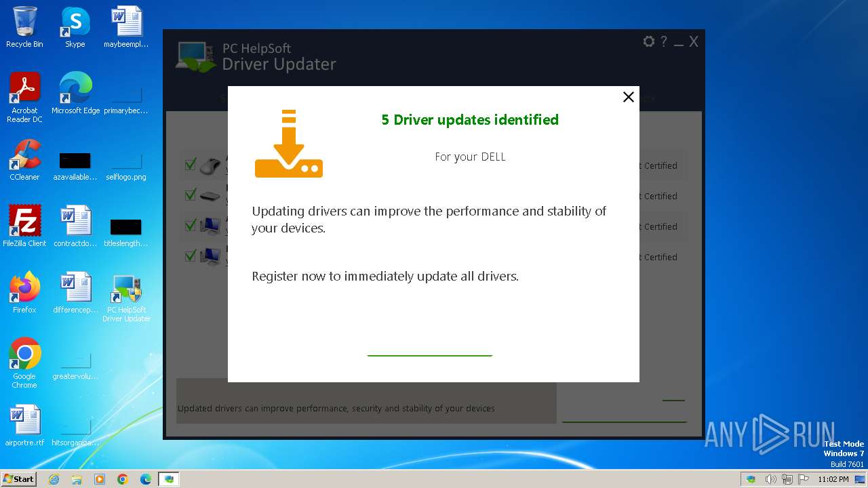Select the maybeempl Word document

126,27
